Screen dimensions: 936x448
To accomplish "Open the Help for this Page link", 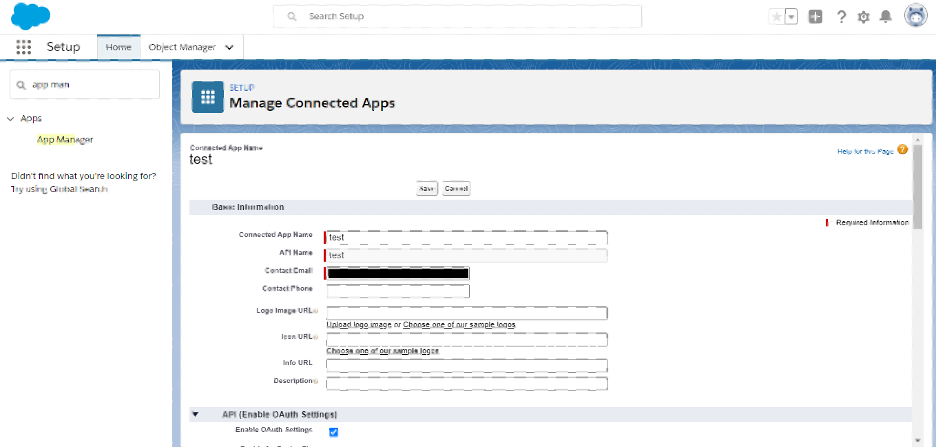I will click(x=866, y=152).
